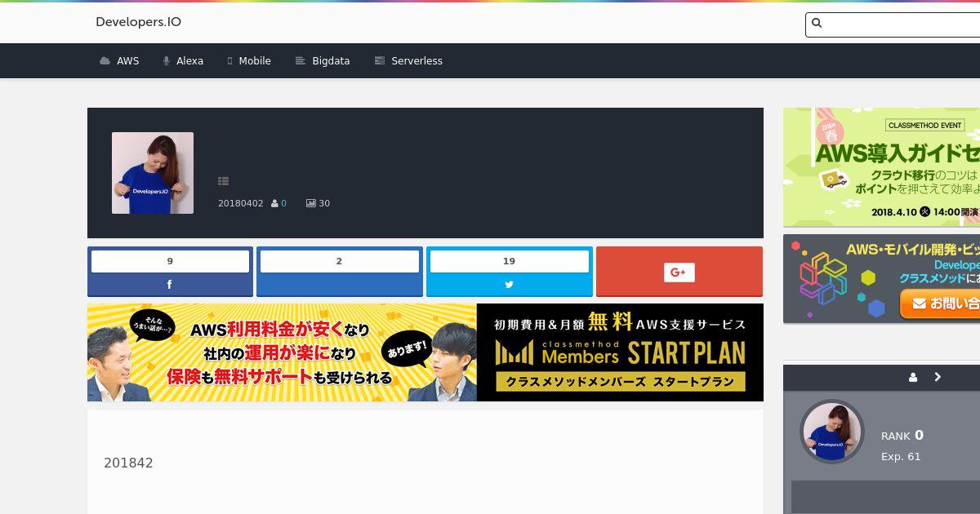This screenshot has height=514, width=980.
Task: Click the category list icon in header
Action: 223,181
